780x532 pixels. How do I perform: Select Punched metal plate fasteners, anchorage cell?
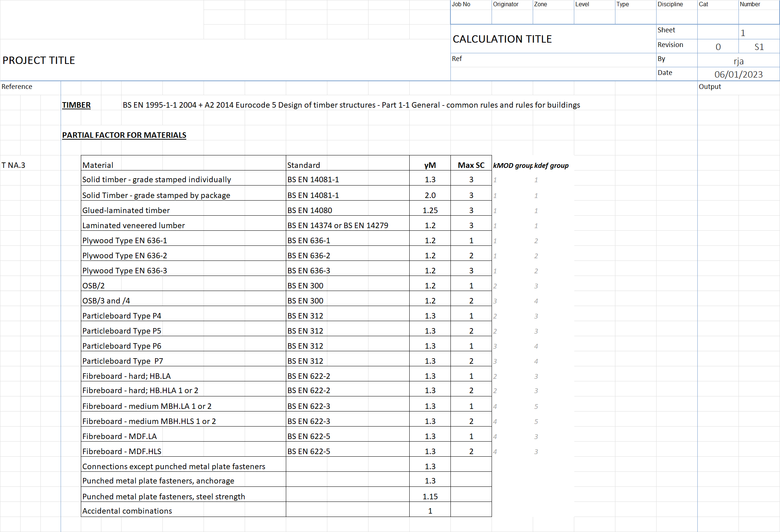coord(183,479)
